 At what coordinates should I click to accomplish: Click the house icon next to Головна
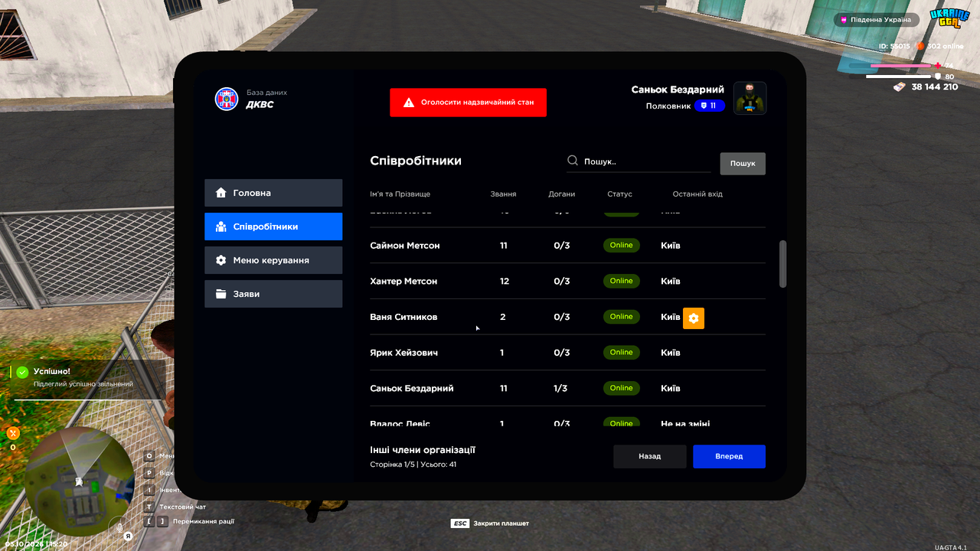click(x=220, y=193)
